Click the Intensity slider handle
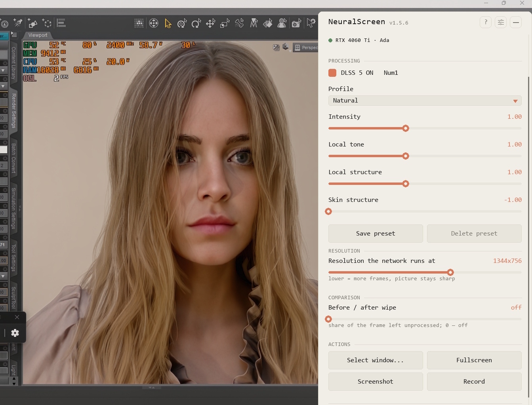The image size is (532, 405). click(406, 128)
